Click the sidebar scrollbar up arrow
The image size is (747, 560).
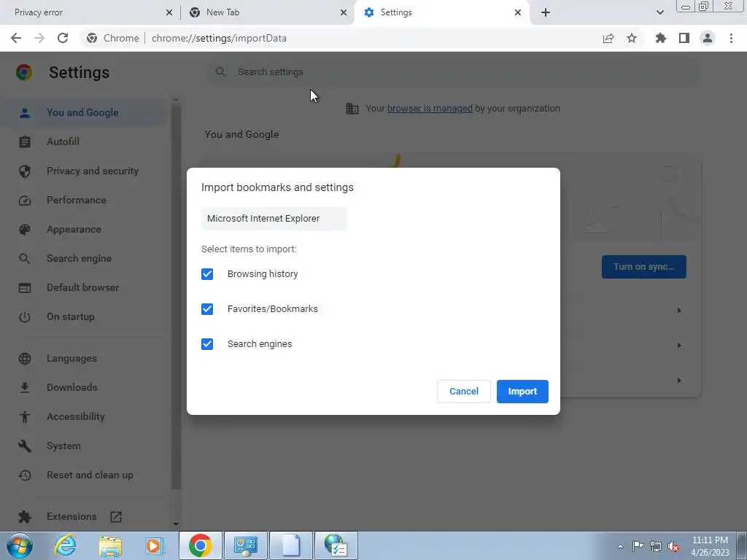coord(177,99)
